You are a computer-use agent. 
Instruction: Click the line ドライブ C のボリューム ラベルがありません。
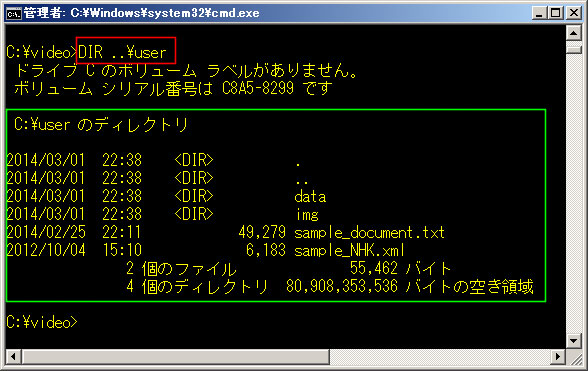click(186, 70)
